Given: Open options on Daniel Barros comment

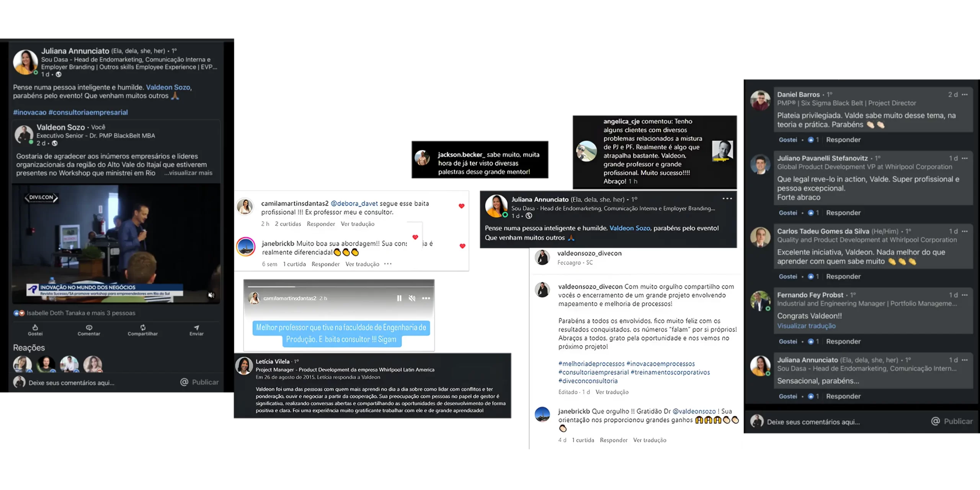Looking at the screenshot, I should [965, 95].
